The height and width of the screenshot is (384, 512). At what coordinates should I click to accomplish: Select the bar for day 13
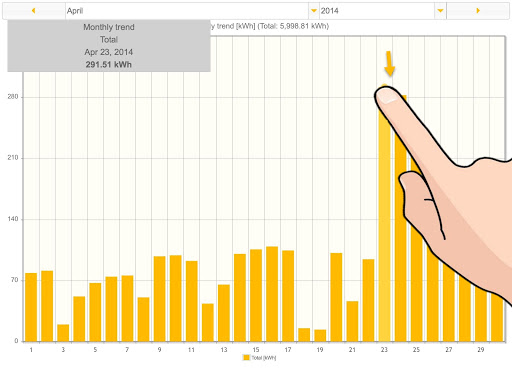click(224, 313)
